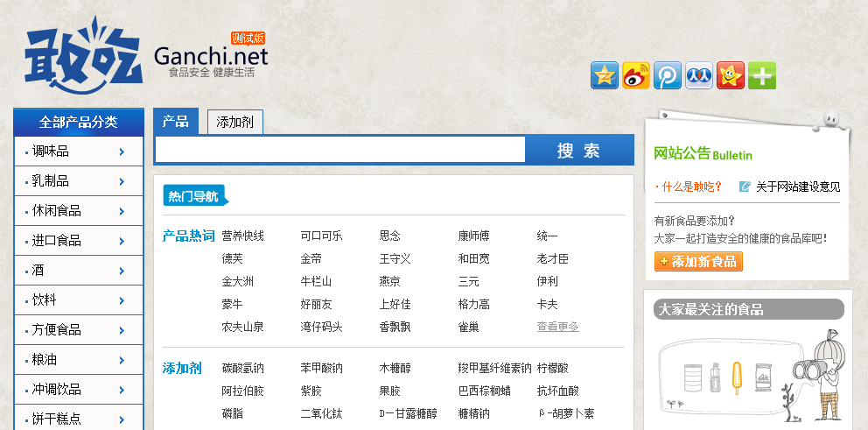Screen dimensions: 868x430
Task: Click 康师傅 keyword
Action: (474, 236)
